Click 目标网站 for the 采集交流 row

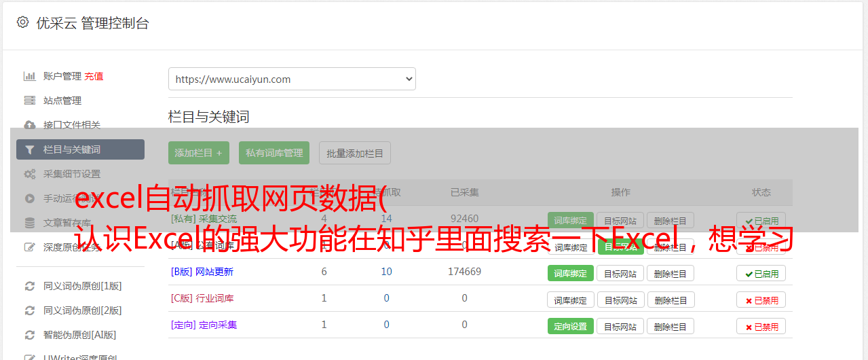[620, 221]
